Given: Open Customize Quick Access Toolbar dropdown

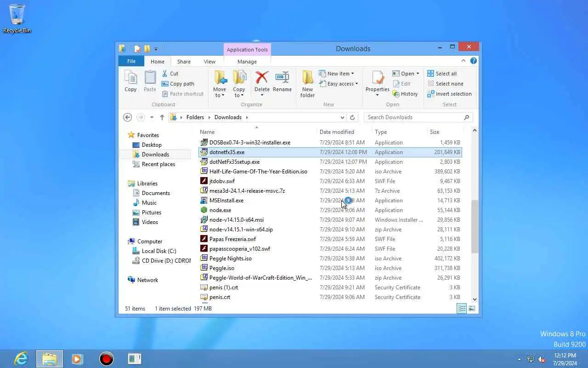Looking at the screenshot, I should coord(156,49).
